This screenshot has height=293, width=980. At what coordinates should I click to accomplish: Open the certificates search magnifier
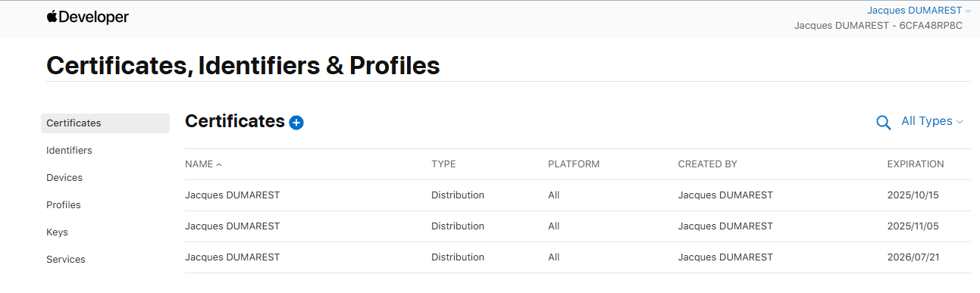pyautogui.click(x=883, y=123)
